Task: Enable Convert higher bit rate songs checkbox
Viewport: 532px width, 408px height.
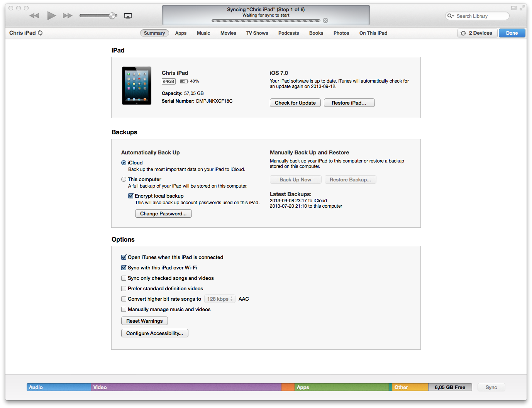Action: pyautogui.click(x=124, y=299)
